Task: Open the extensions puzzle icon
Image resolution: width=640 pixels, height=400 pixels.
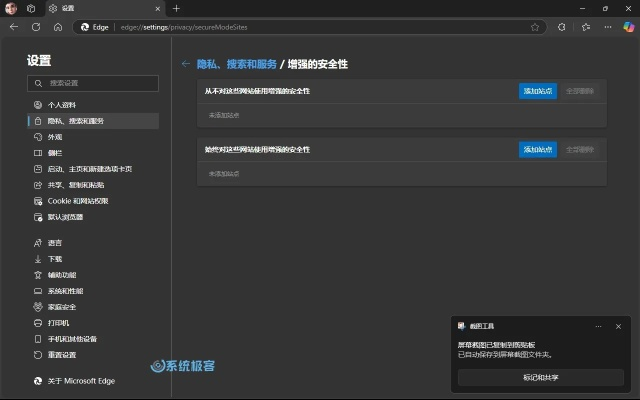Action: pyautogui.click(x=562, y=27)
